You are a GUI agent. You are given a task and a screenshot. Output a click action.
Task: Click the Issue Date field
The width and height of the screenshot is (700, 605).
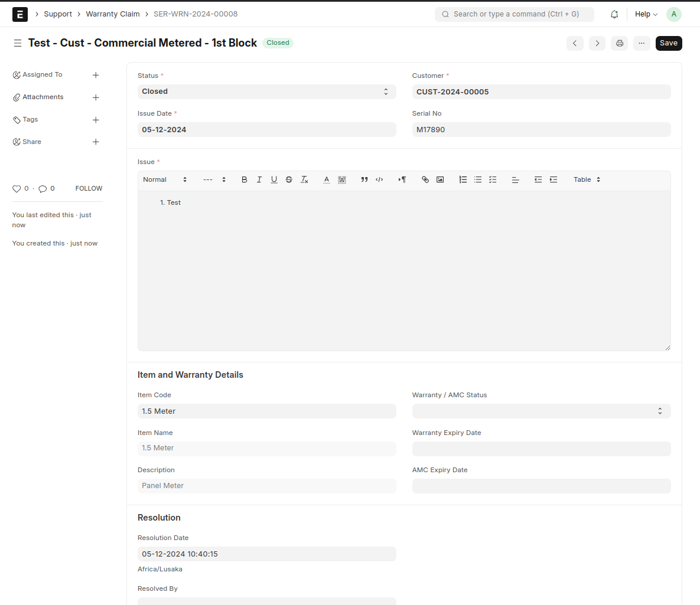pyautogui.click(x=266, y=129)
